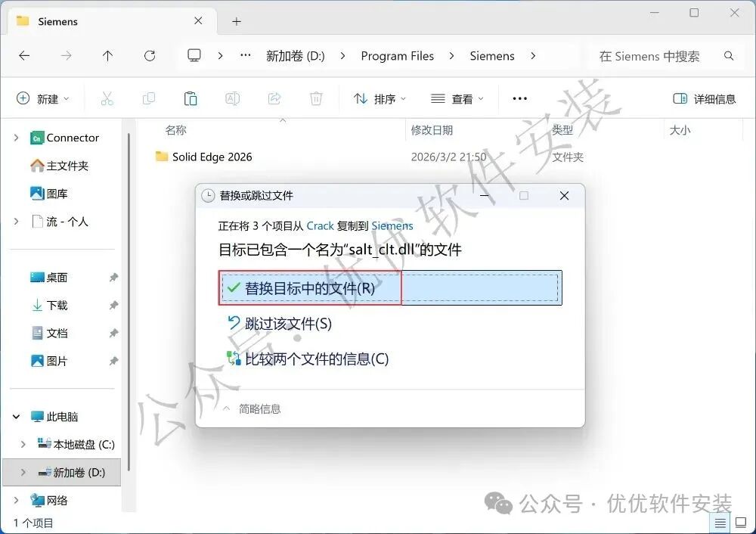The width and height of the screenshot is (756, 534).
Task: Expand 新加卷 (D:) tree node
Action: pos(23,472)
